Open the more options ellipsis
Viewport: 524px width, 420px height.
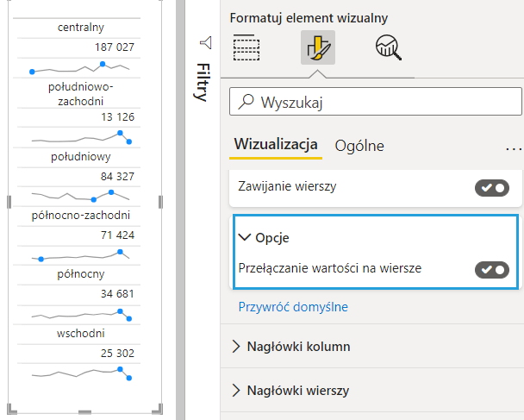click(x=514, y=147)
